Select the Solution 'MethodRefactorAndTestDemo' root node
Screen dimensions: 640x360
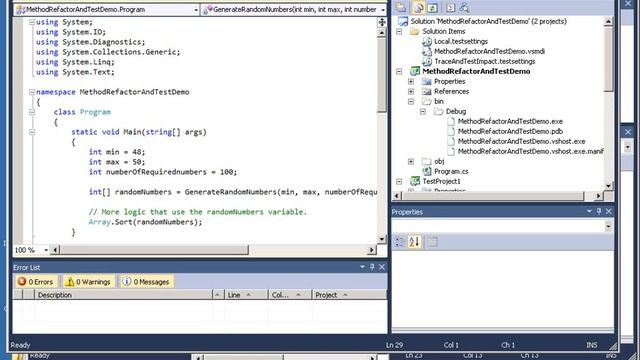489,21
